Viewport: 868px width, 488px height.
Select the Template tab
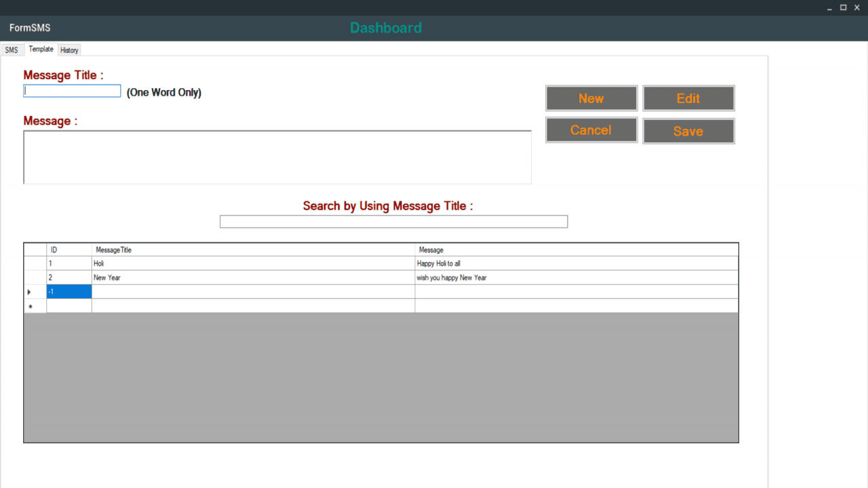point(41,49)
